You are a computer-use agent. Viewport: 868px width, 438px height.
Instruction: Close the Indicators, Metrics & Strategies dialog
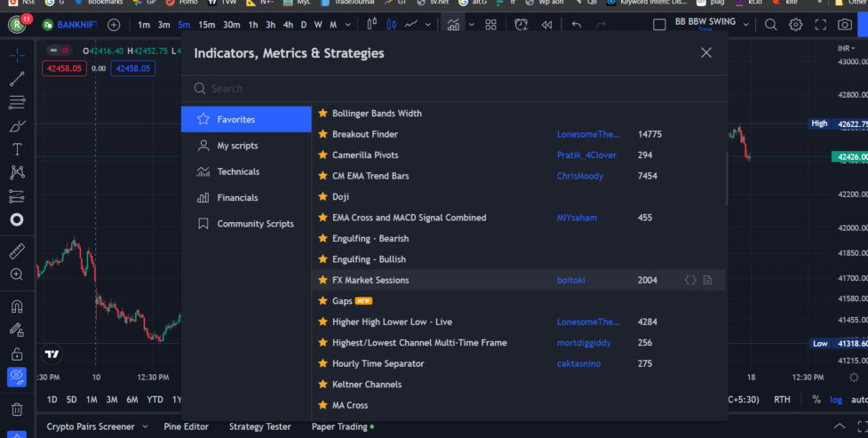click(x=705, y=52)
